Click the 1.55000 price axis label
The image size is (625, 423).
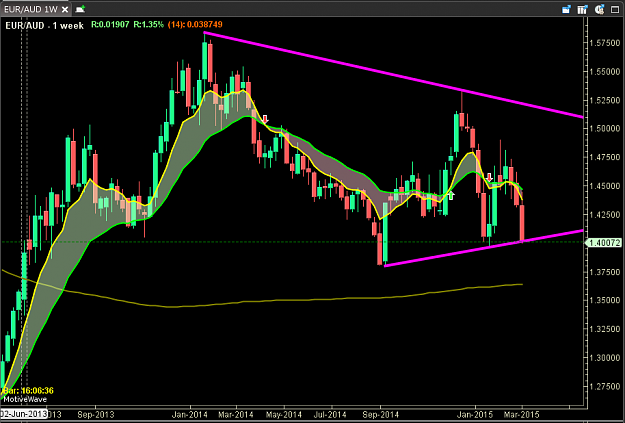pos(605,71)
